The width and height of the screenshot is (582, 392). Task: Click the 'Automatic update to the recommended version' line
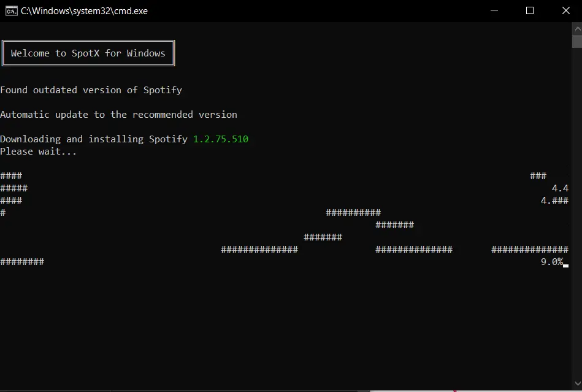[x=118, y=114]
